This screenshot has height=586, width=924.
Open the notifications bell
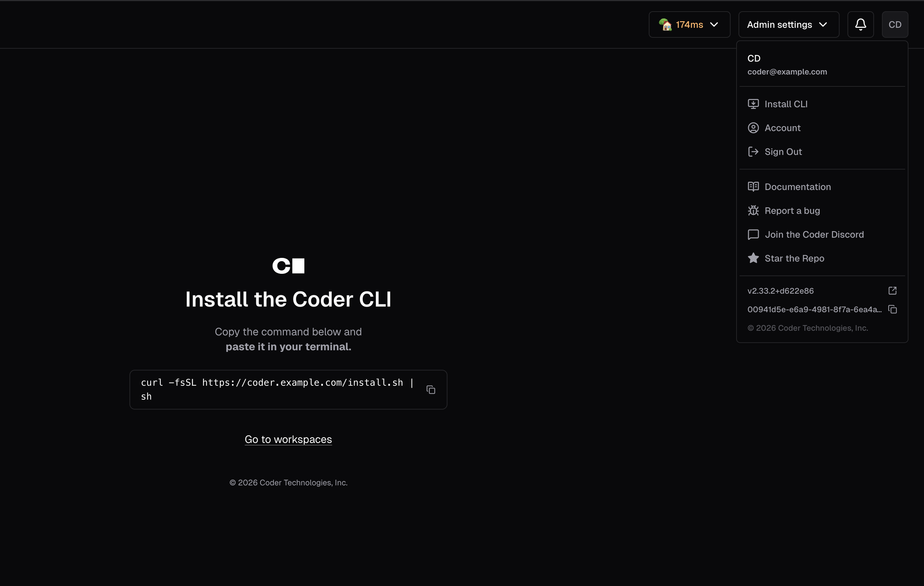click(x=860, y=24)
